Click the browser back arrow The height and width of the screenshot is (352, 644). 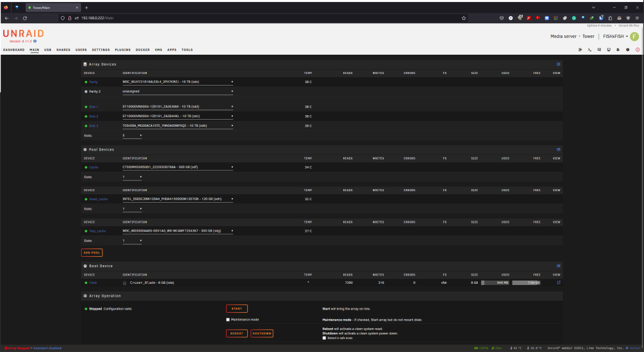6,18
